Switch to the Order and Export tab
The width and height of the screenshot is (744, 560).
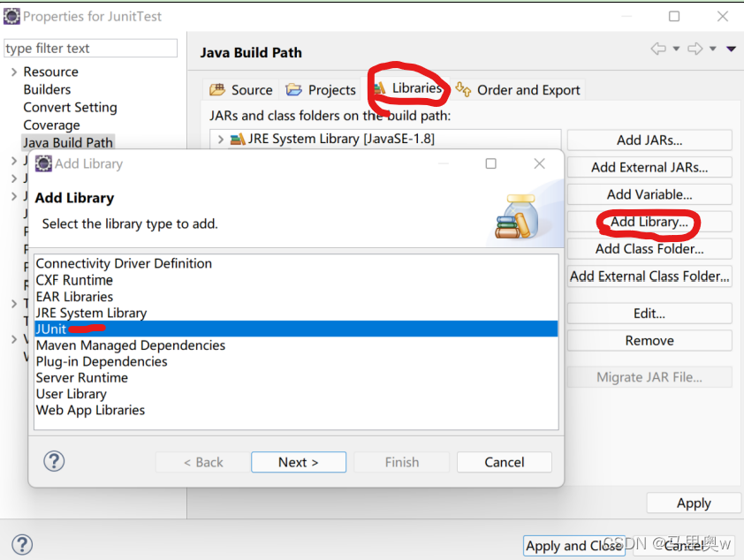517,89
